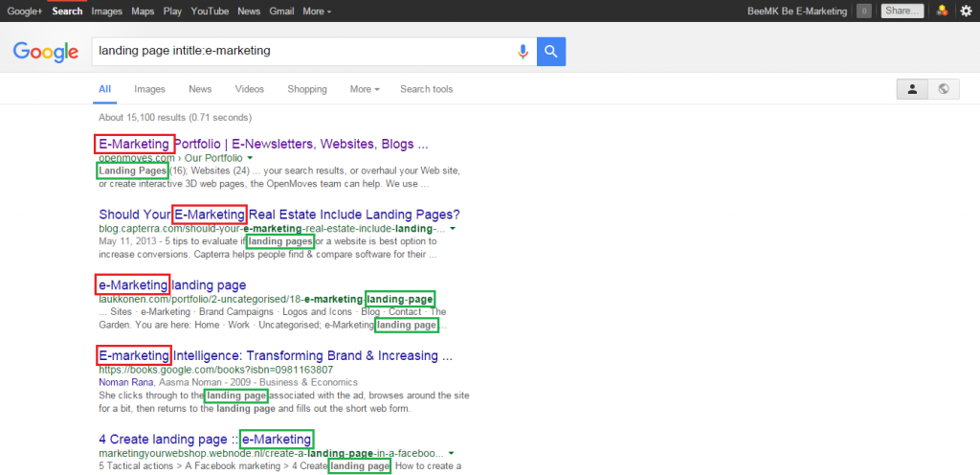Open the dropdown arrow next to blog.capterra.com URL
Image resolution: width=980 pixels, height=475 pixels.
tap(453, 228)
